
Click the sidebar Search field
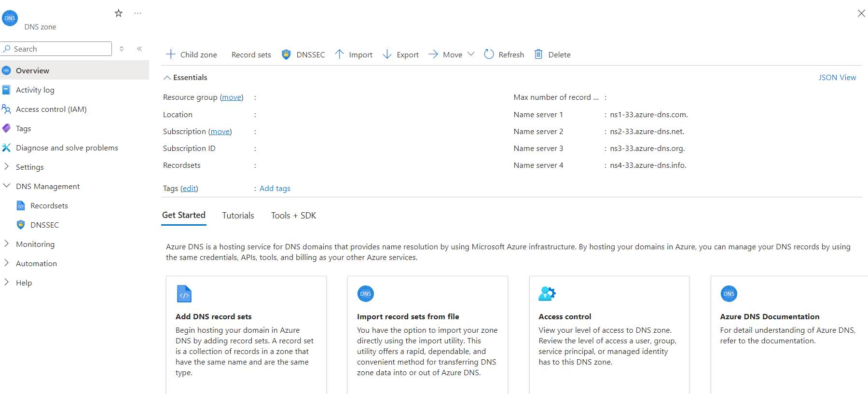pos(56,49)
